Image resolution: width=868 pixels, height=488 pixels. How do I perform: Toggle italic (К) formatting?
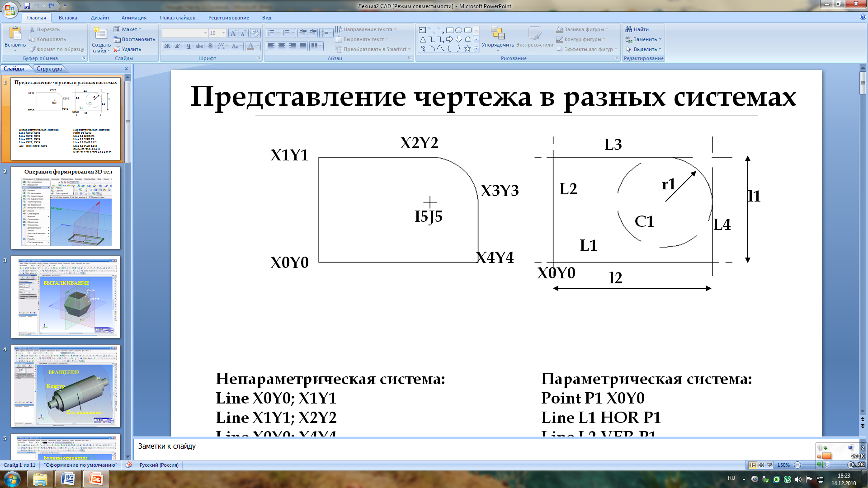[x=178, y=46]
